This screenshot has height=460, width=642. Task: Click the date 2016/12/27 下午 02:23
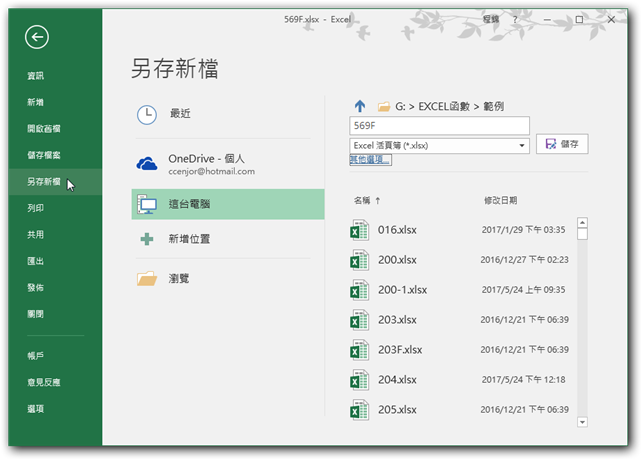pos(524,260)
